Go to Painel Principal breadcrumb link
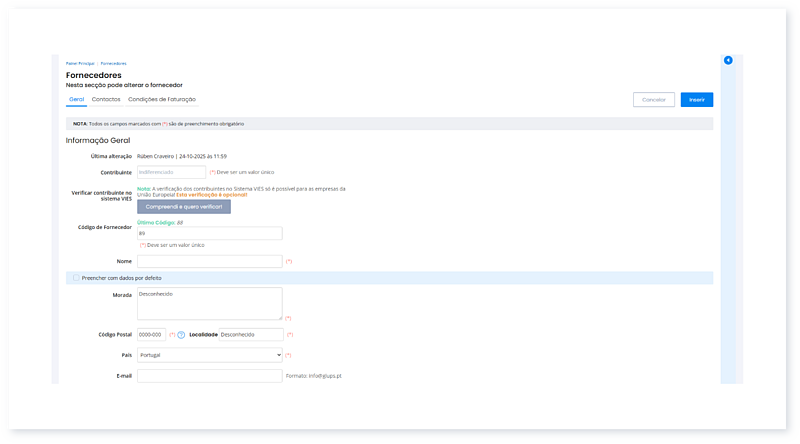The image size is (800, 444). tap(80, 63)
